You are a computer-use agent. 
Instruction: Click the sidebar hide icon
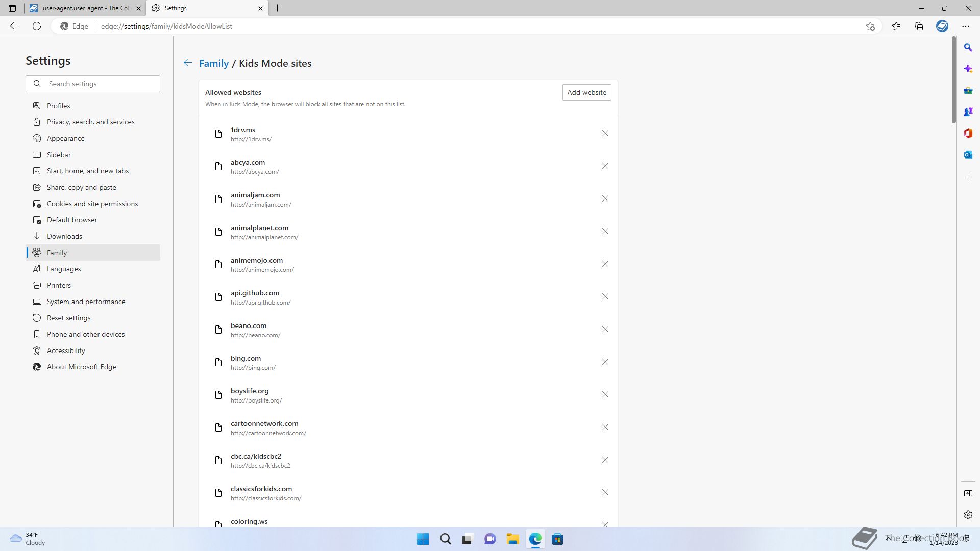(x=968, y=493)
